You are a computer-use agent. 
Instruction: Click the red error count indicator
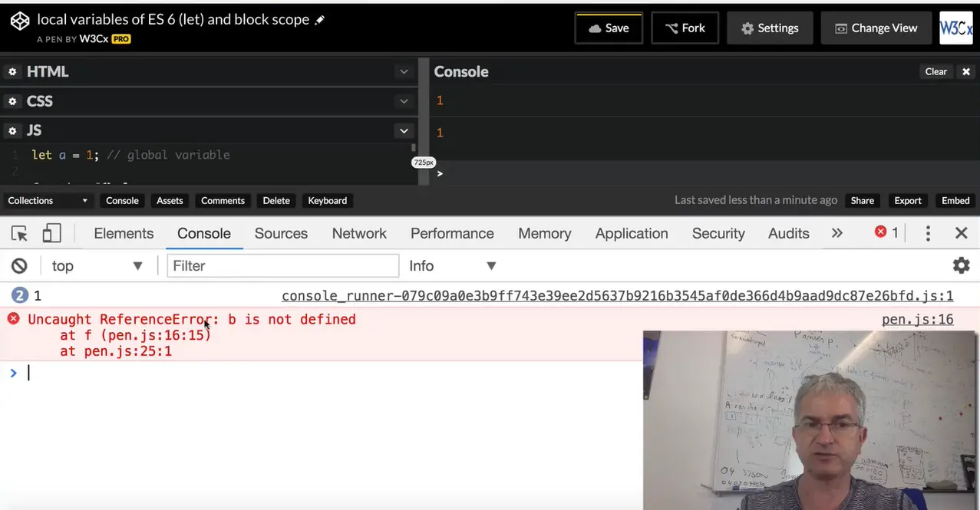886,232
